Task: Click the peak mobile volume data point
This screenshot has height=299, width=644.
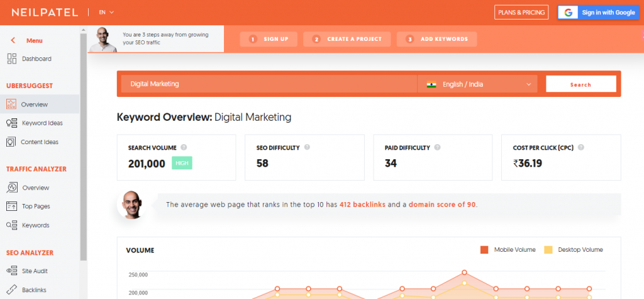Action: click(x=465, y=273)
